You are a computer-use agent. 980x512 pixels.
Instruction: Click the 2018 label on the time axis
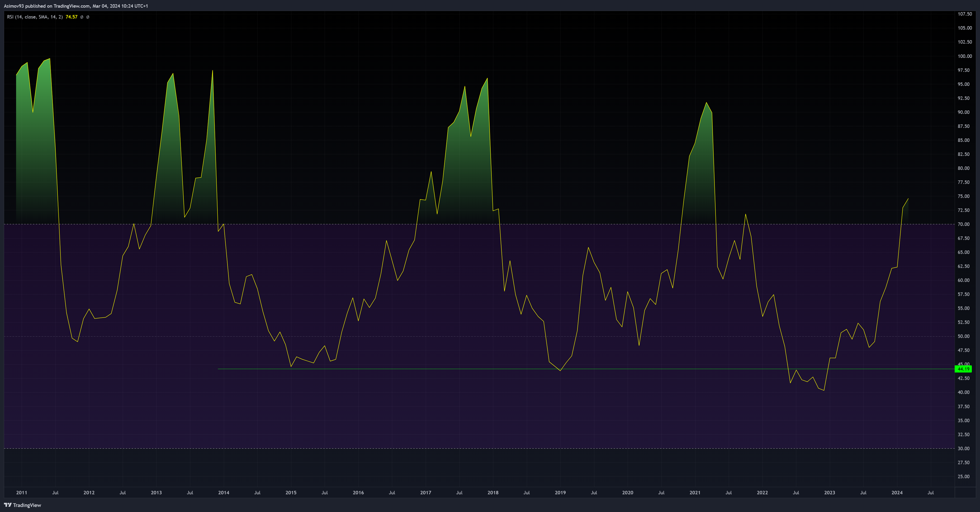pos(493,493)
